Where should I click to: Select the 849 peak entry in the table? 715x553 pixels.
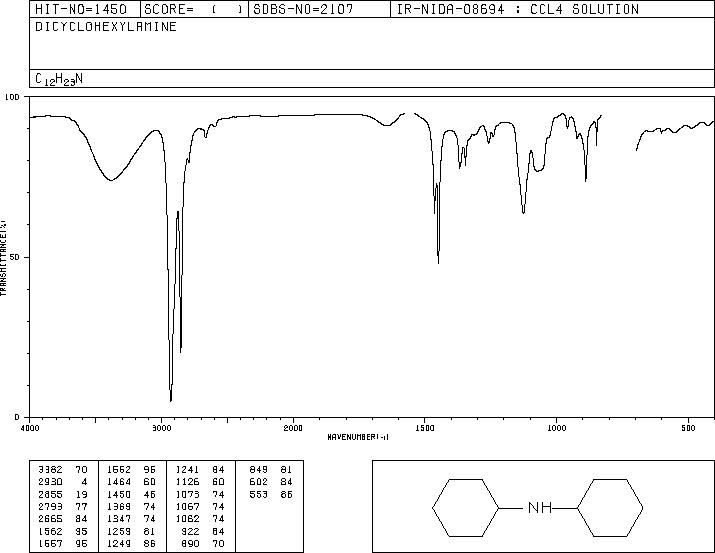(x=271, y=469)
